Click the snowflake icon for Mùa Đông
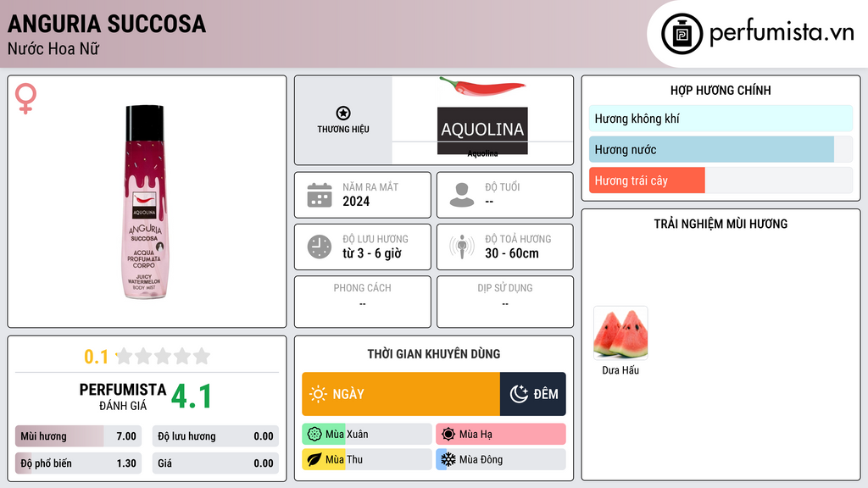The width and height of the screenshot is (868, 488). pos(448,459)
